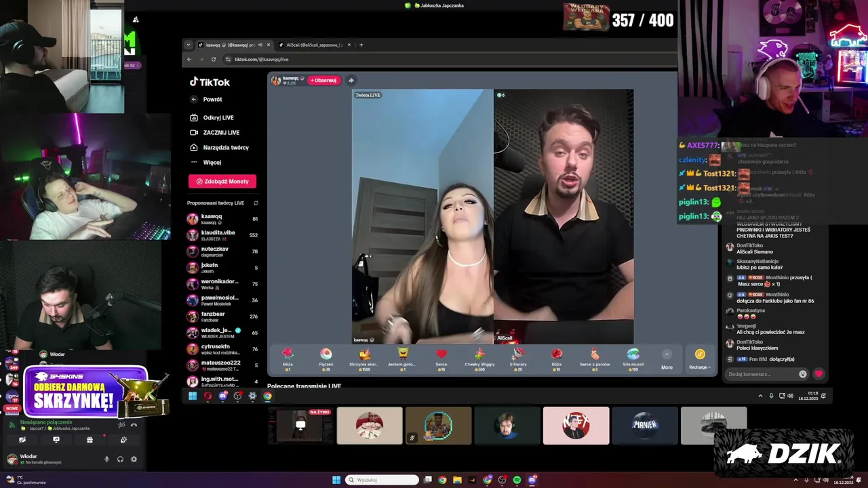Send the 5 Kwiaty gift
The height and width of the screenshot is (488, 868).
pos(518,359)
